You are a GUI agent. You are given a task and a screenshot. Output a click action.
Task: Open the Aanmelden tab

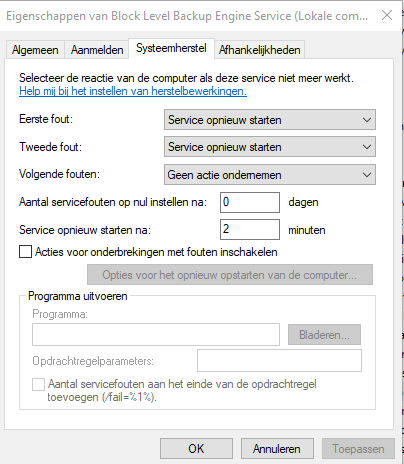pyautogui.click(x=97, y=50)
